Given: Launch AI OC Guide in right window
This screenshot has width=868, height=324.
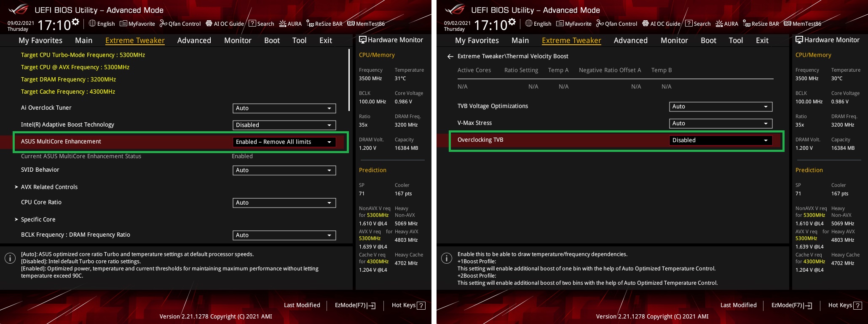Looking at the screenshot, I should point(661,24).
